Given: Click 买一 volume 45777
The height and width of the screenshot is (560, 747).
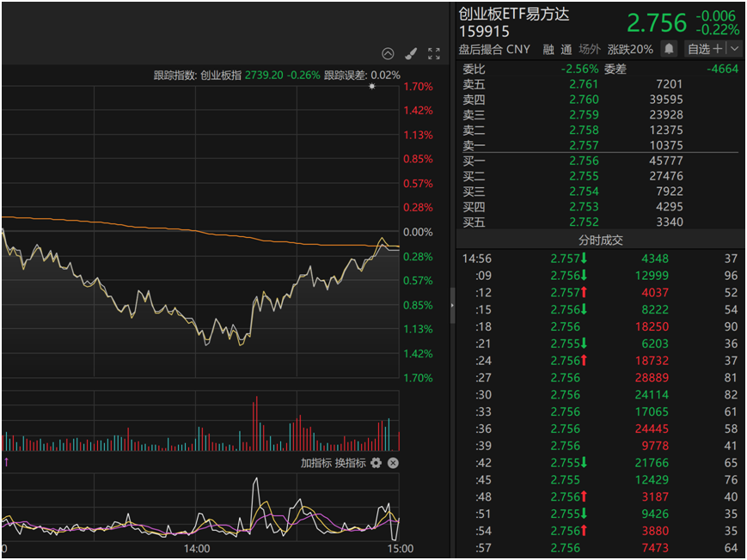Looking at the screenshot, I should (x=666, y=161).
